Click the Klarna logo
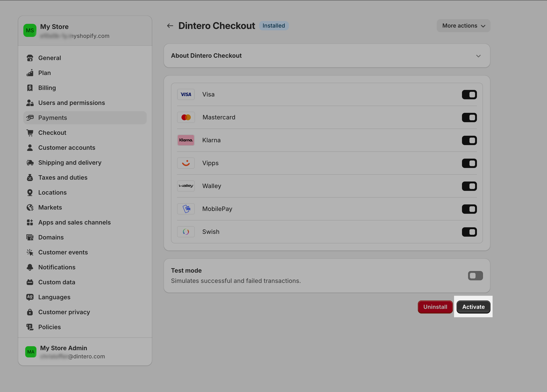547x392 pixels. coord(186,140)
